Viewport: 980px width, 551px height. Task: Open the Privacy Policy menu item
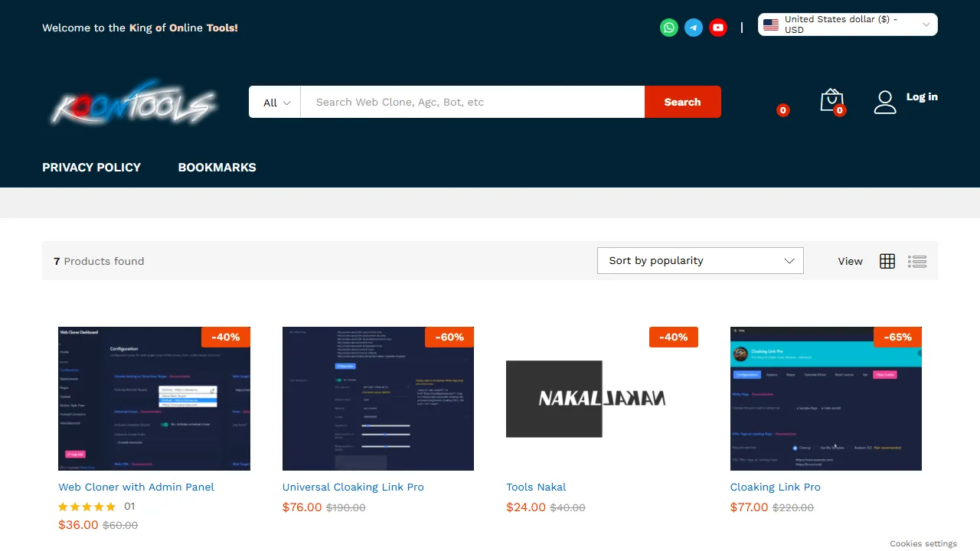(x=91, y=167)
